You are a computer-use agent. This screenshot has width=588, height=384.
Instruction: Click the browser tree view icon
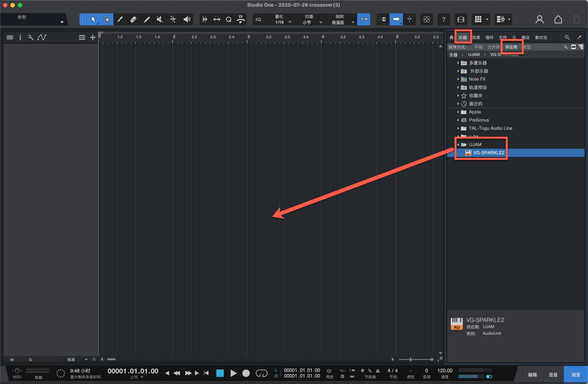[x=581, y=47]
